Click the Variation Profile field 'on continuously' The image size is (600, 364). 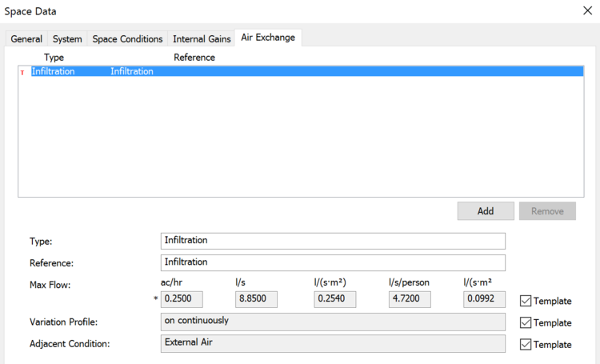pos(333,322)
